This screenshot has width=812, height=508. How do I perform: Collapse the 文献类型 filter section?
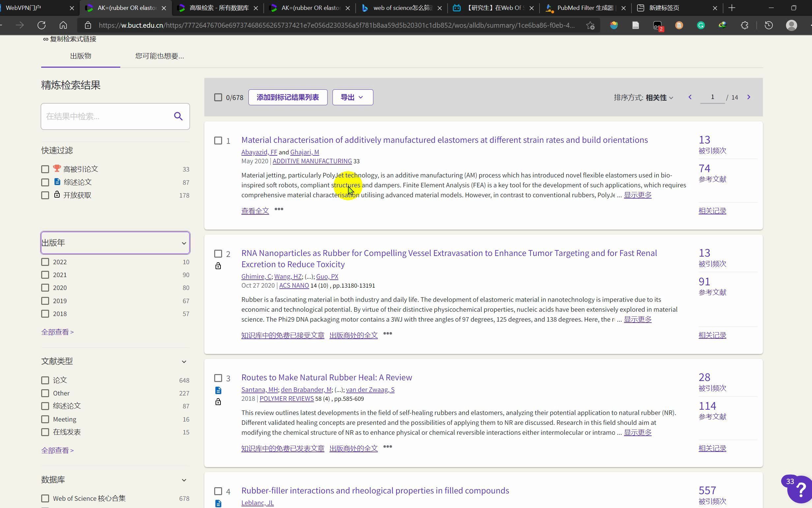(184, 362)
